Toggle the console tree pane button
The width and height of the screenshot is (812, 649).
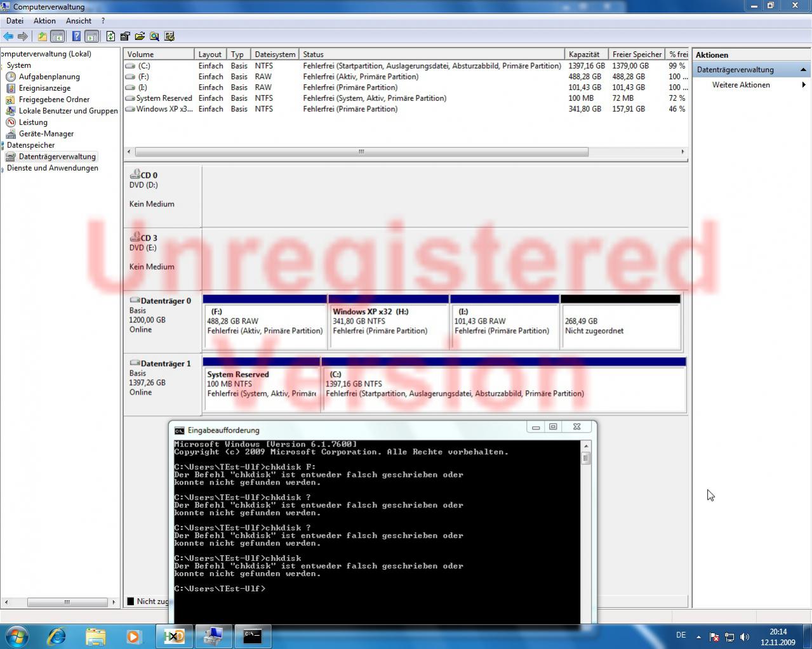[57, 36]
